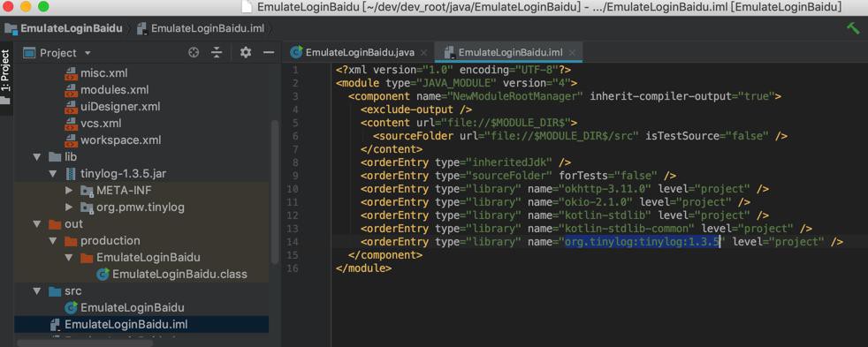Click the misc.xml file icon
Image resolution: width=868 pixels, height=347 pixels.
[x=71, y=73]
